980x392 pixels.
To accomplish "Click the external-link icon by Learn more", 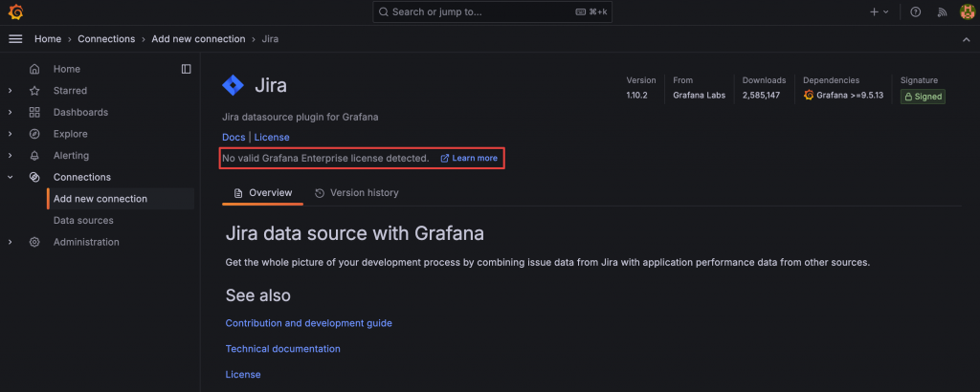I will 445,159.
